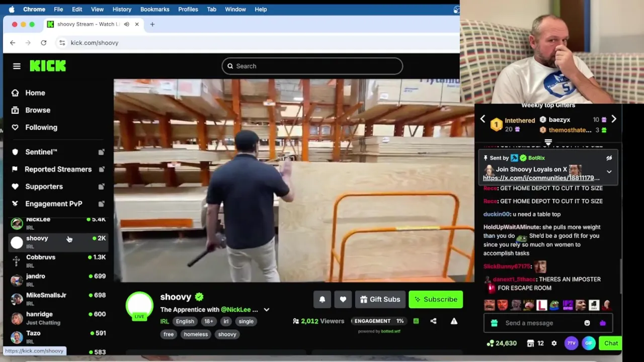The height and width of the screenshot is (362, 644).
Task: Hide the pinned BotRix message
Action: point(609,158)
